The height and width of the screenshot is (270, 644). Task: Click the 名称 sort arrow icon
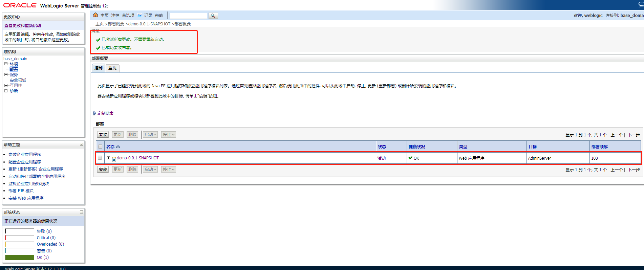pos(118,147)
